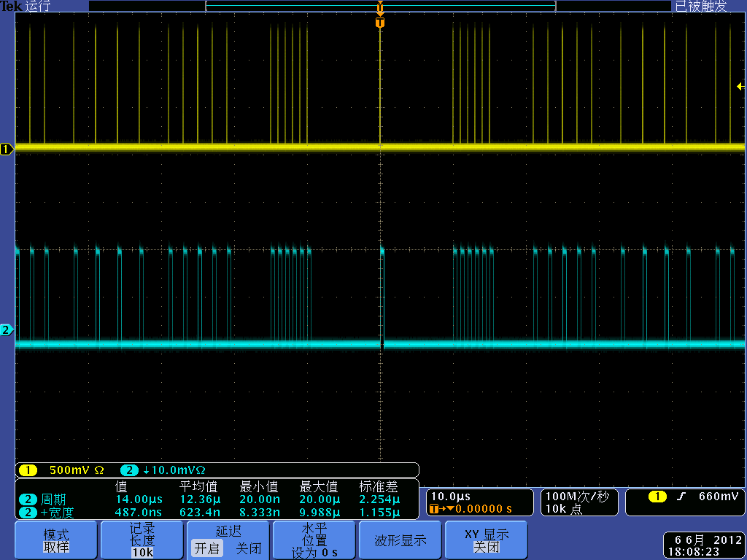Click the channel 2 badge beside +宽度 measurement
The image size is (747, 560).
28,513
